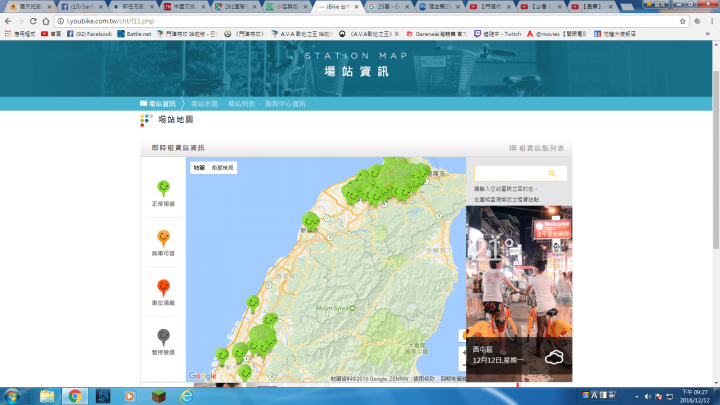Open the Battle.net bookmark
Screen dimensions: 720x405
(134, 34)
